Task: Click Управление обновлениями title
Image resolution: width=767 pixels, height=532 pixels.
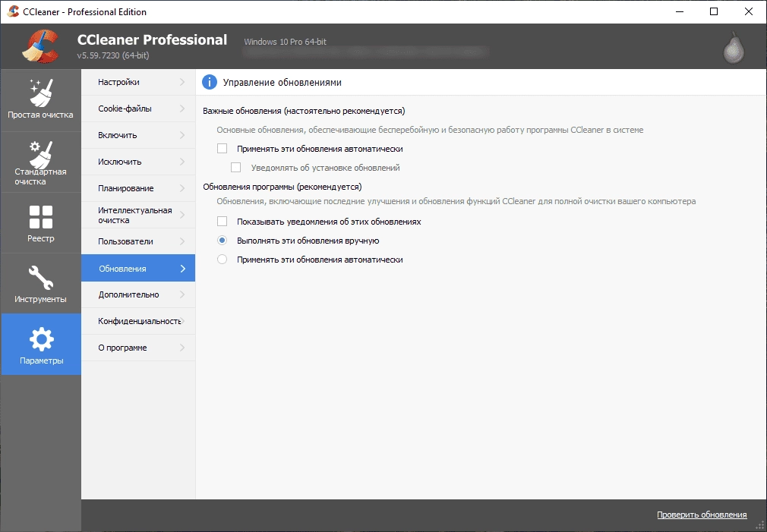Action: [282, 82]
